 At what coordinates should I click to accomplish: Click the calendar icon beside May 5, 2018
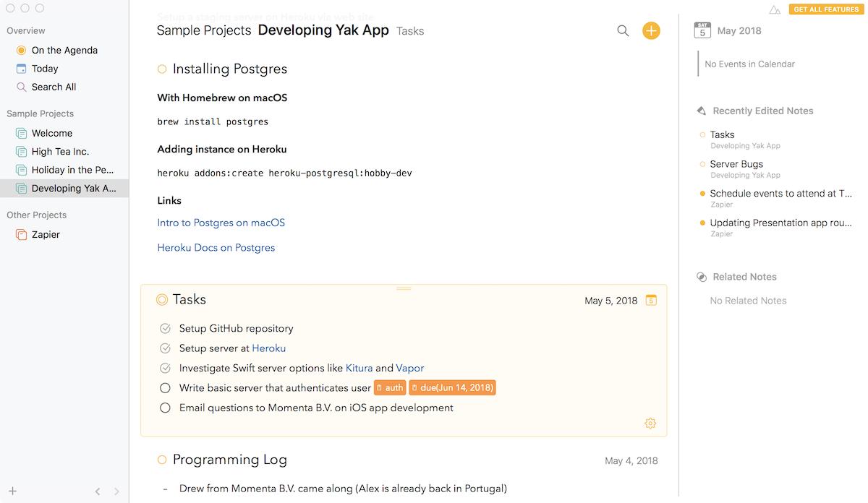[x=651, y=301]
